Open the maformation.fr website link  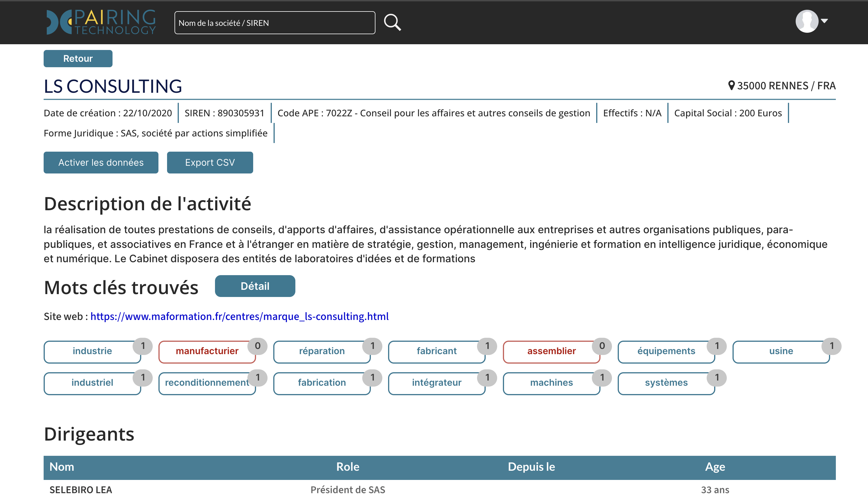(x=239, y=316)
